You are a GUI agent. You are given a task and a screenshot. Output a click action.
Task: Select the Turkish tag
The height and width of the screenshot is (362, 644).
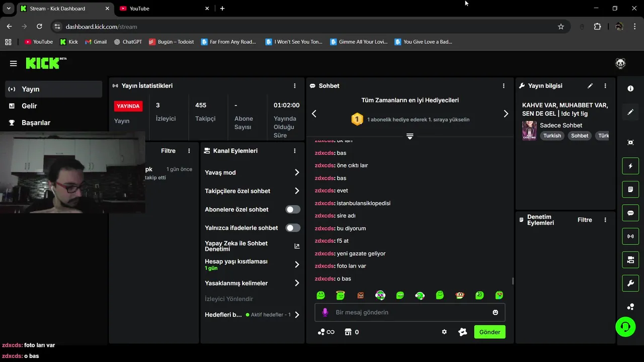coord(552,136)
